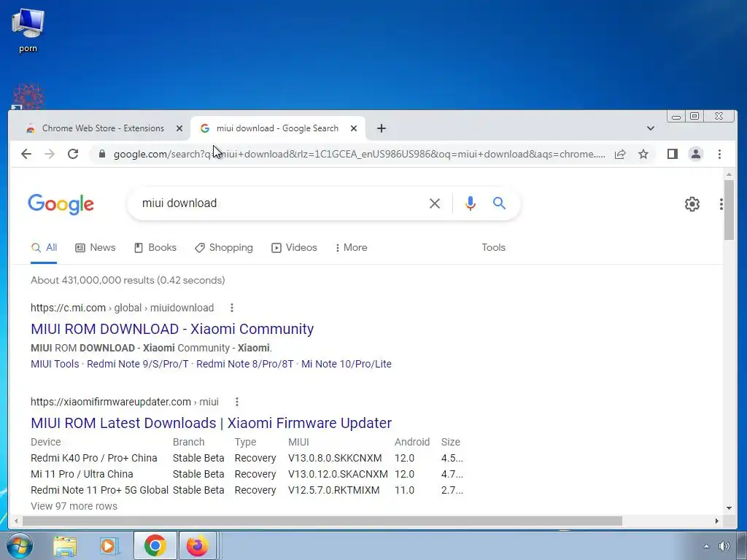Close the Chrome Web Store tab

[179, 128]
